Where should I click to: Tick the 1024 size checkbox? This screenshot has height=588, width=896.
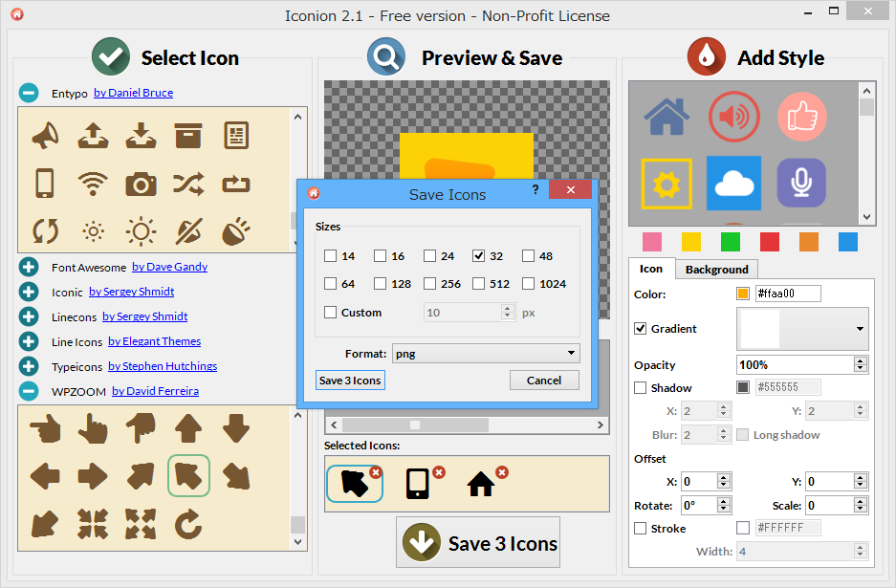coord(529,283)
